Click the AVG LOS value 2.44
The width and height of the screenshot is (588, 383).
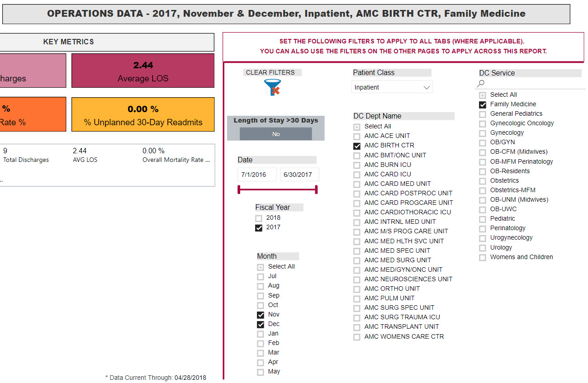(80, 151)
